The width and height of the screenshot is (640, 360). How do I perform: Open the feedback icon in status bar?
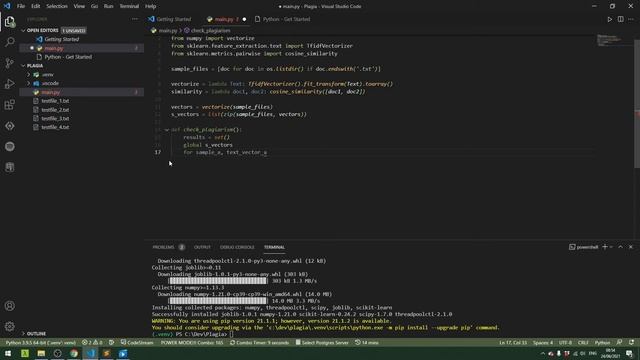click(x=620, y=342)
